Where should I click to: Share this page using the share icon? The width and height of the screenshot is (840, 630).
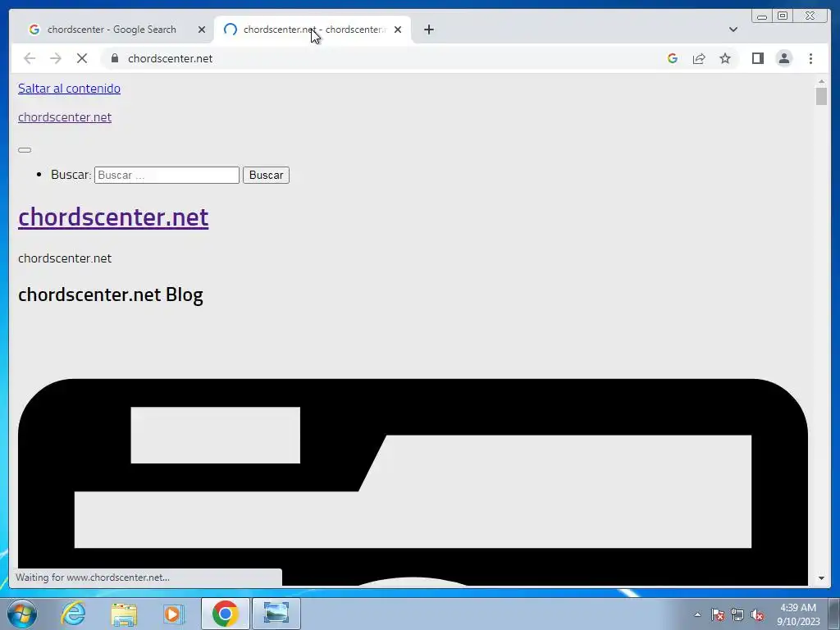pyautogui.click(x=699, y=58)
